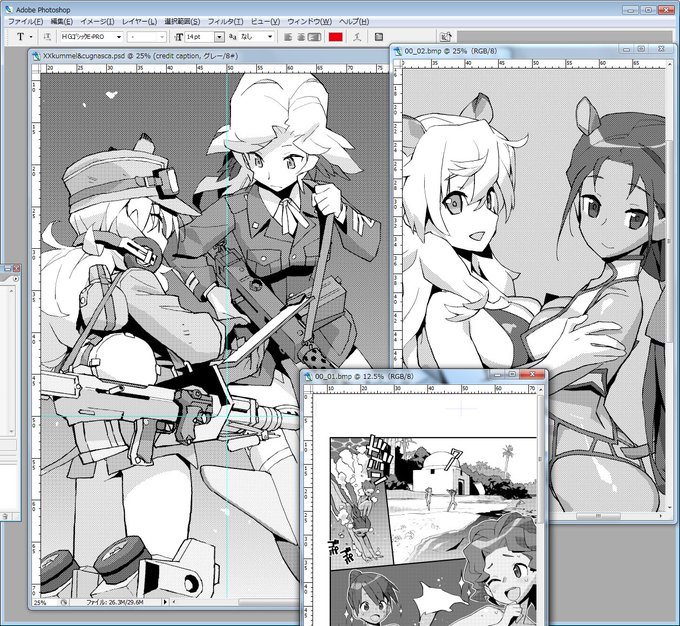Click the XXkummel&cugnasca.psd document icon
Screen dimensions: 680x626
(36, 56)
